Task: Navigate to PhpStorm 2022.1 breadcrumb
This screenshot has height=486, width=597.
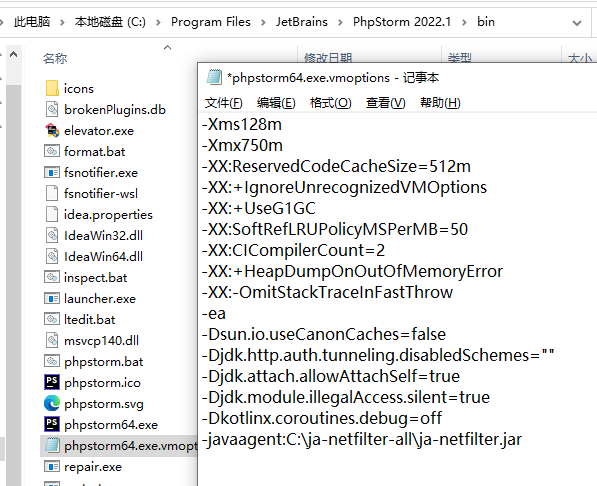Action: [402, 22]
